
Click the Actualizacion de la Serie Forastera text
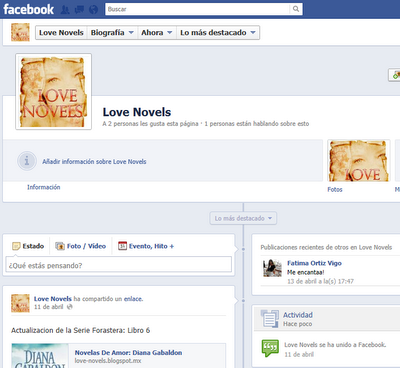(81, 330)
